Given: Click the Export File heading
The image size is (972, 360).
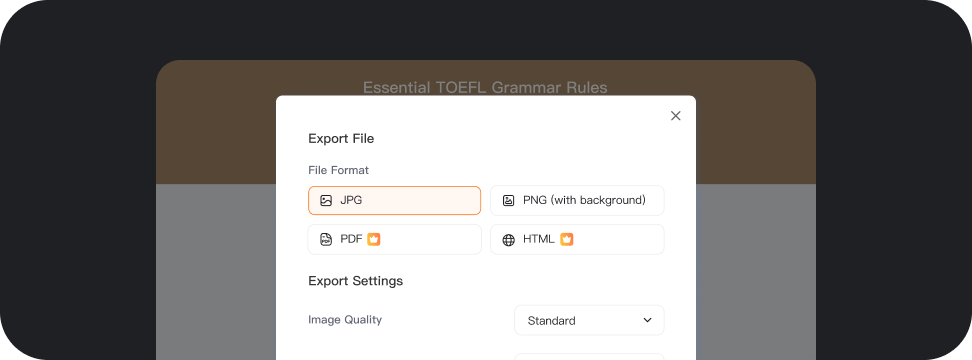Looking at the screenshot, I should tap(341, 139).
